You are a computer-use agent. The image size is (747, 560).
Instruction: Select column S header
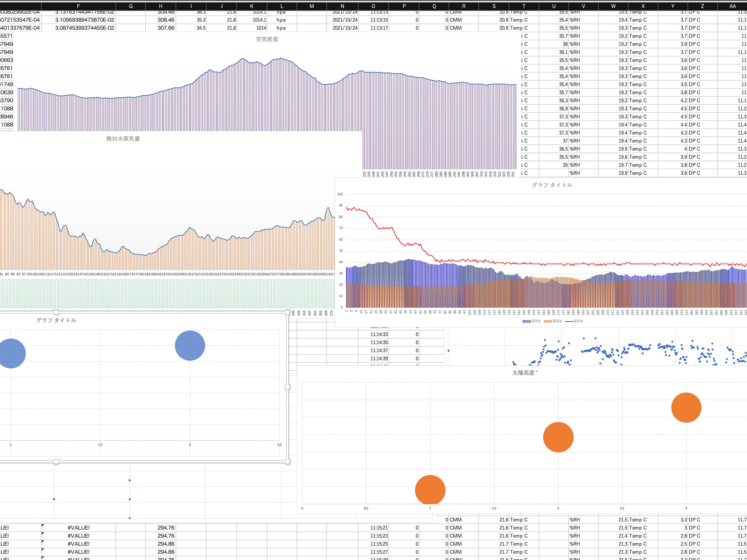494,6
